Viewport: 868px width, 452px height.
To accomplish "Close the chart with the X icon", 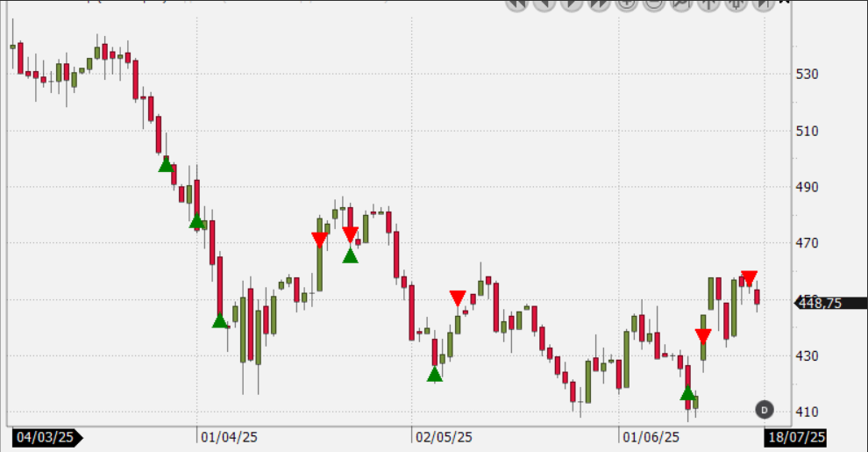I will 785,3.
